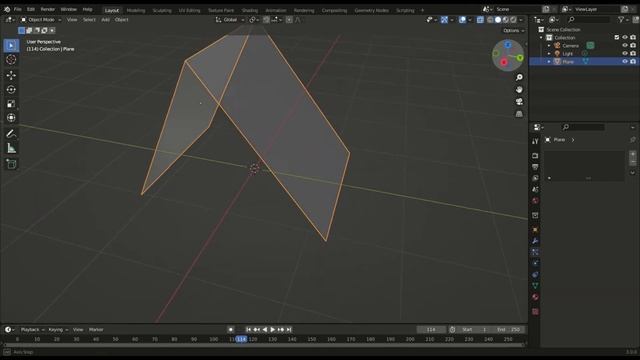Activate the Transform tool
This screenshot has width=640, height=360.
point(11,118)
